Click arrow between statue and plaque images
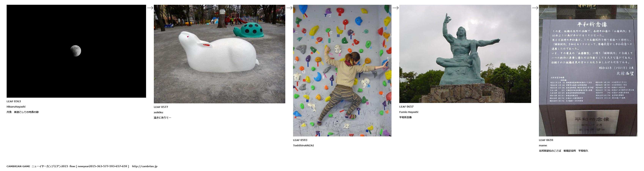The image size is (644, 171). 535,8
